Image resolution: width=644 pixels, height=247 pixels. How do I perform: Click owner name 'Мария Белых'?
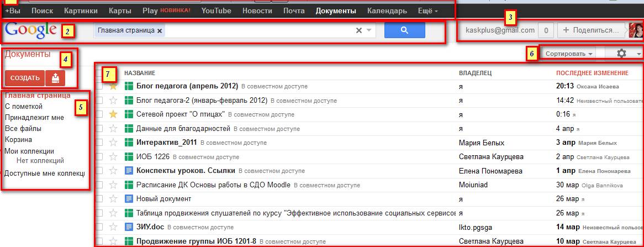pos(482,143)
